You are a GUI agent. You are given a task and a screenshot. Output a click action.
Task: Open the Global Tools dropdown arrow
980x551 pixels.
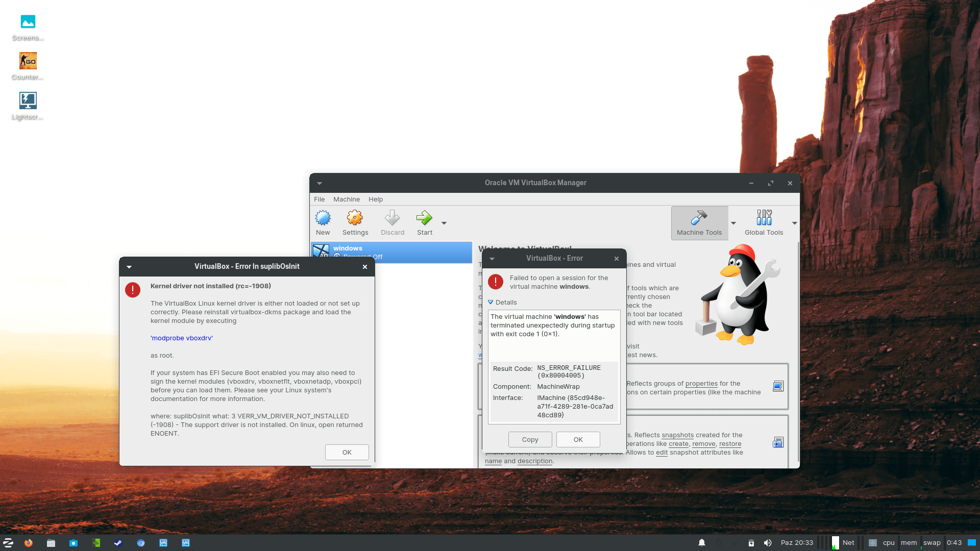point(794,223)
